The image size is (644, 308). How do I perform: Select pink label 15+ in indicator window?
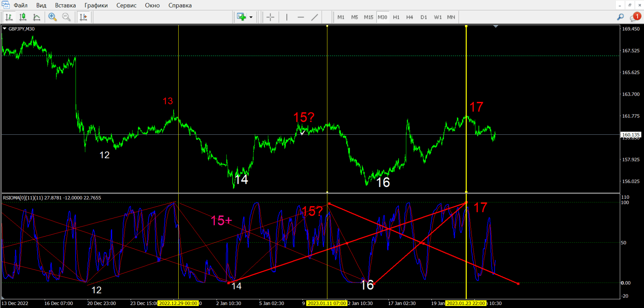coord(221,220)
